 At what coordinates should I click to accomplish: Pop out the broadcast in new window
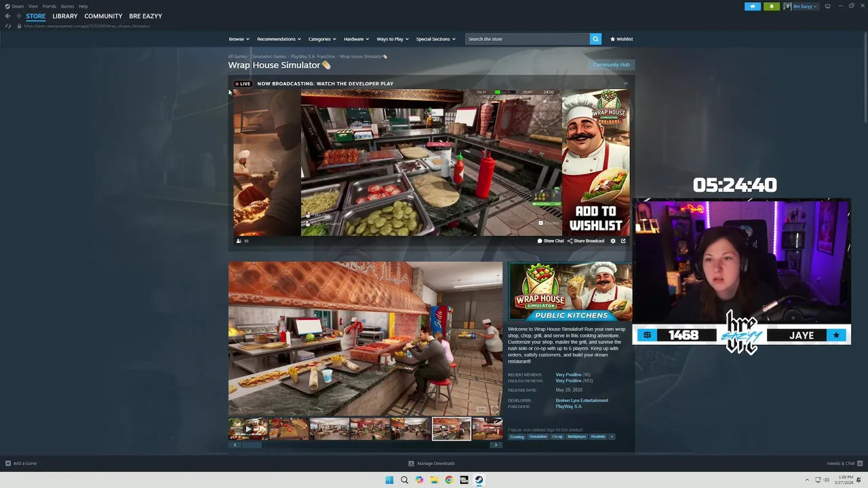pyautogui.click(x=623, y=241)
